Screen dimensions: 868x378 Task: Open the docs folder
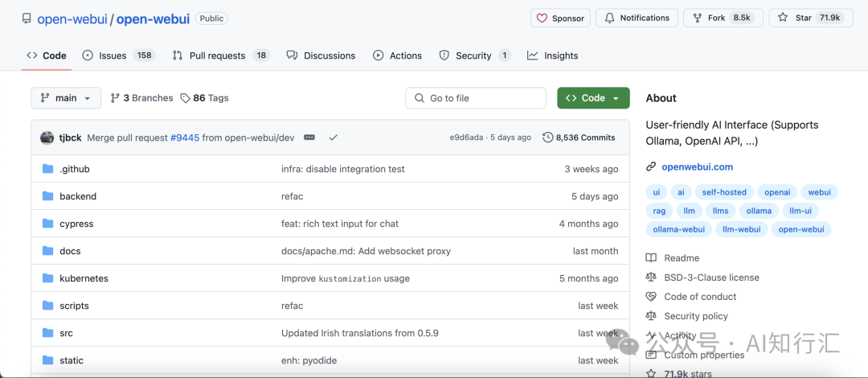[70, 251]
